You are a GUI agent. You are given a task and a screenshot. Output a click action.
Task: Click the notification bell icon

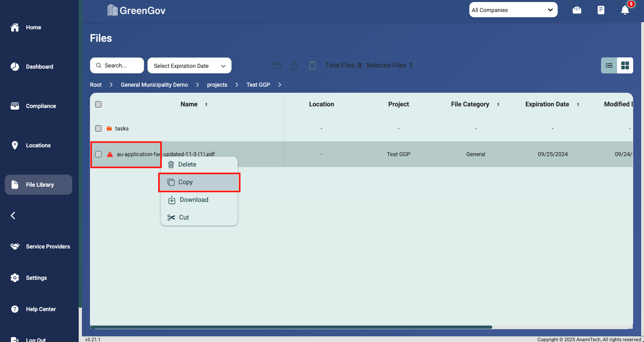[x=625, y=10]
